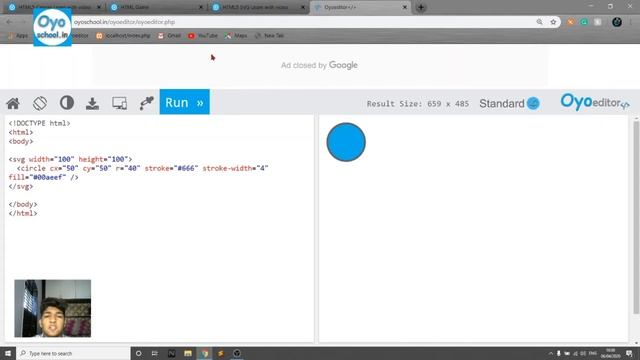Click the browser address bar
Image resolution: width=640 pixels, height=360 pixels.
(x=302, y=22)
